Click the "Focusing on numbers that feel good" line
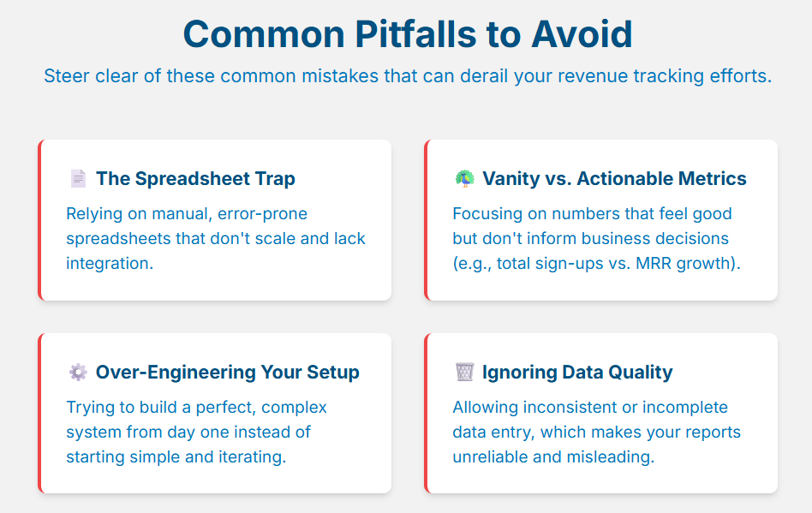The height and width of the screenshot is (513, 812). (592, 213)
